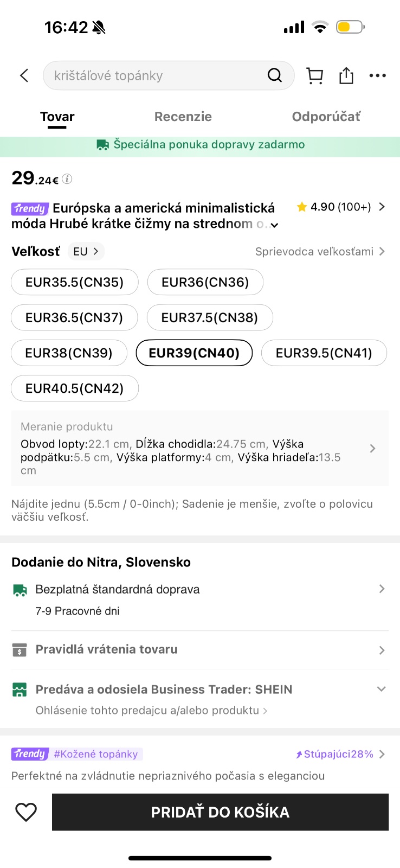400x868 pixels.
Task: Open the Sprievodca veľkosťami link
Action: pyautogui.click(x=320, y=251)
